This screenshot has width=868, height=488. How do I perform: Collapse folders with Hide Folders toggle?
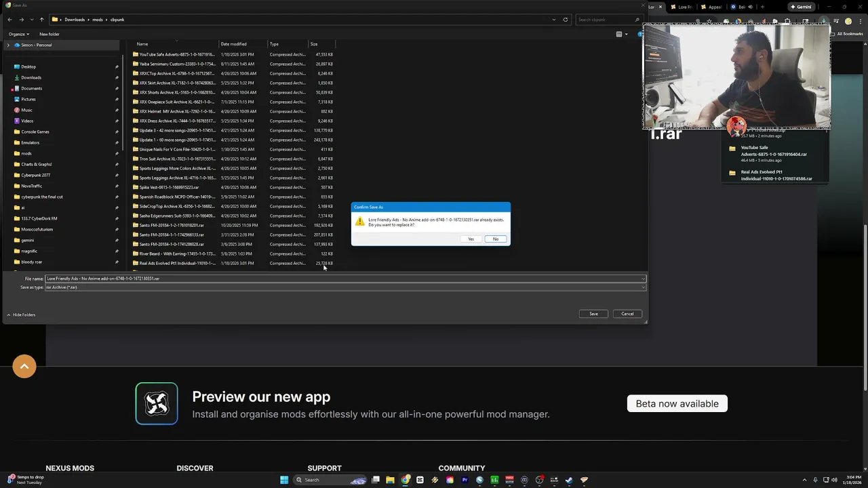click(x=21, y=314)
